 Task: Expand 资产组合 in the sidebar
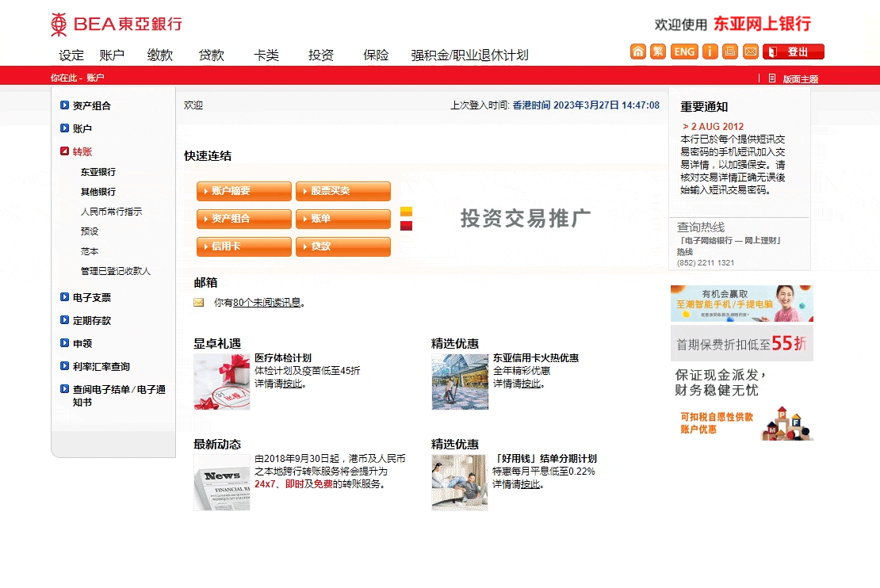click(86, 105)
